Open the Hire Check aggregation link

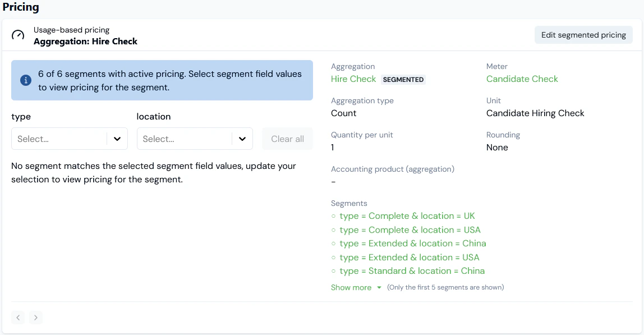[353, 79]
